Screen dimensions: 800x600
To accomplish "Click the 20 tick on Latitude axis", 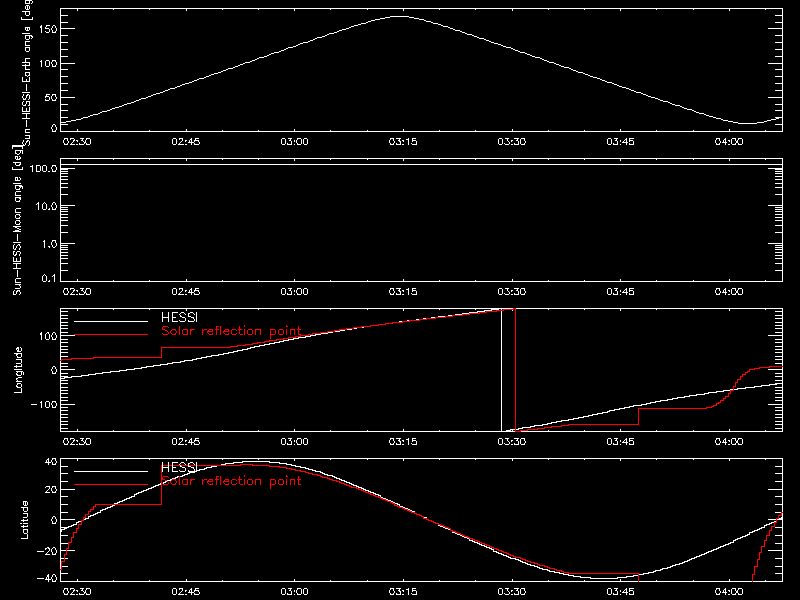I will tap(51, 490).
